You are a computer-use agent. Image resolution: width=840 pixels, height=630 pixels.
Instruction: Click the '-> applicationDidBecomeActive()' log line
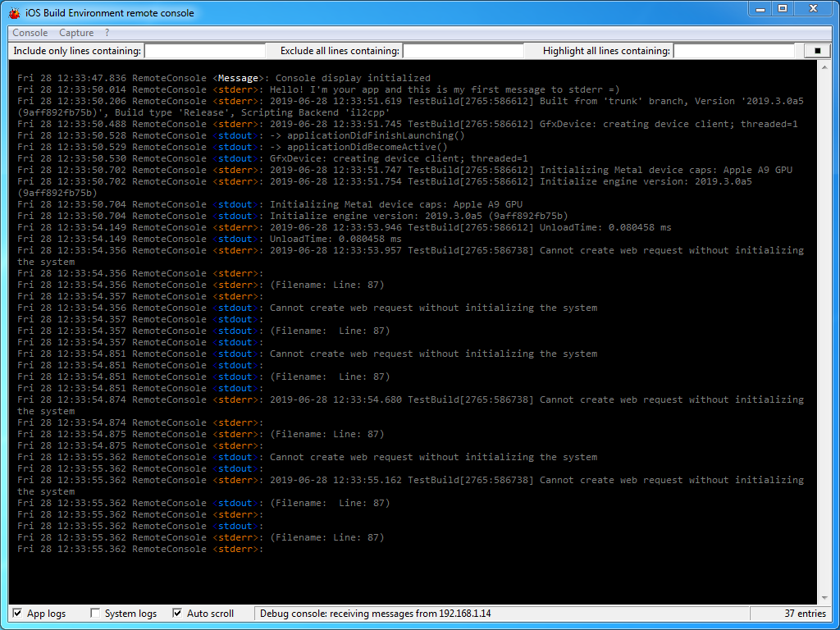[232, 147]
